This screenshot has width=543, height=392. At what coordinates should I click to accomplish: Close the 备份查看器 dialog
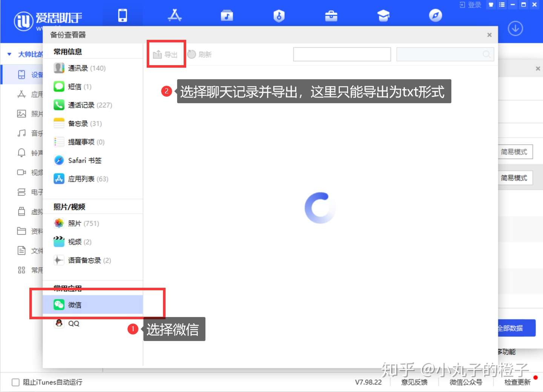pos(489,35)
